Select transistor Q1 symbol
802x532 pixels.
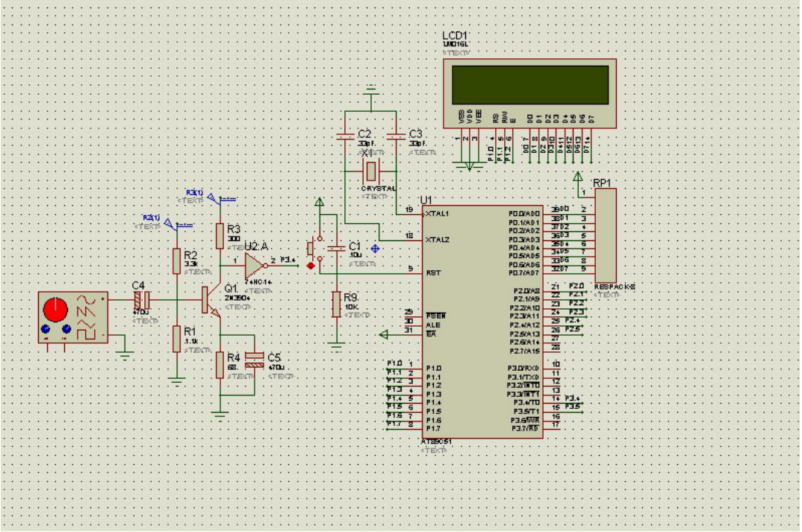point(211,301)
